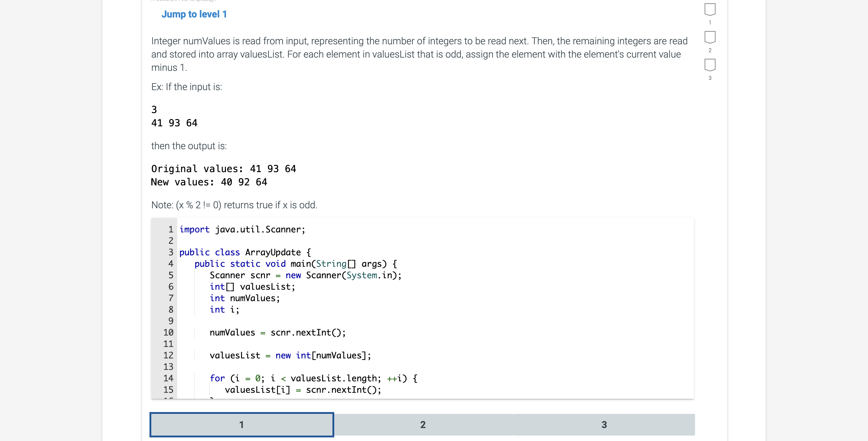868x441 pixels.
Task: Click line 10 with numValues = scnr.nextInt()
Action: tap(277, 332)
